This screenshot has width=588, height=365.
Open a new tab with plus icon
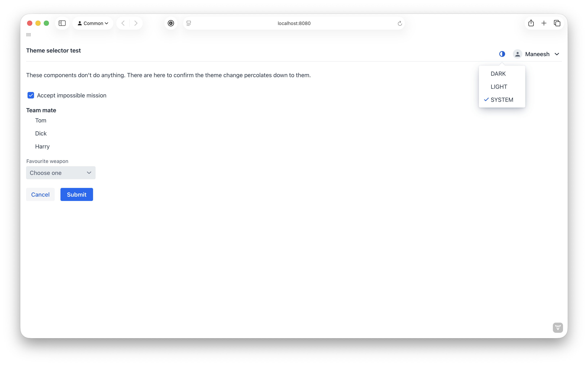click(x=544, y=23)
